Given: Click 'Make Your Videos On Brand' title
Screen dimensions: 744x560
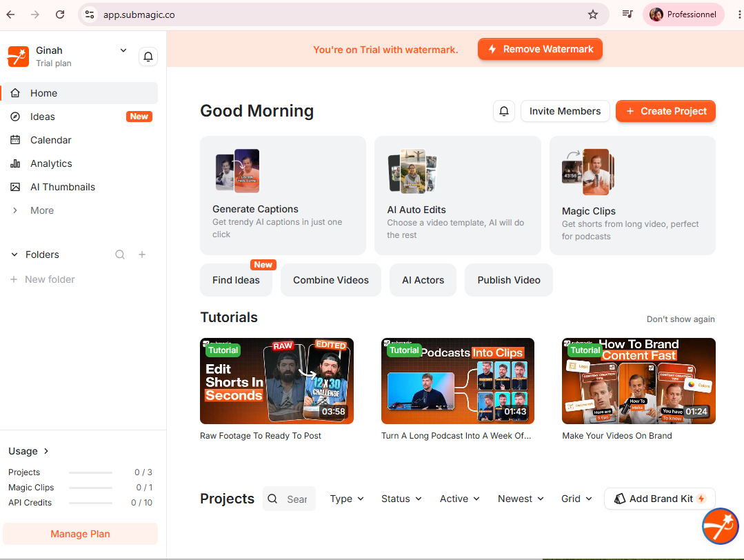Looking at the screenshot, I should coord(617,436).
